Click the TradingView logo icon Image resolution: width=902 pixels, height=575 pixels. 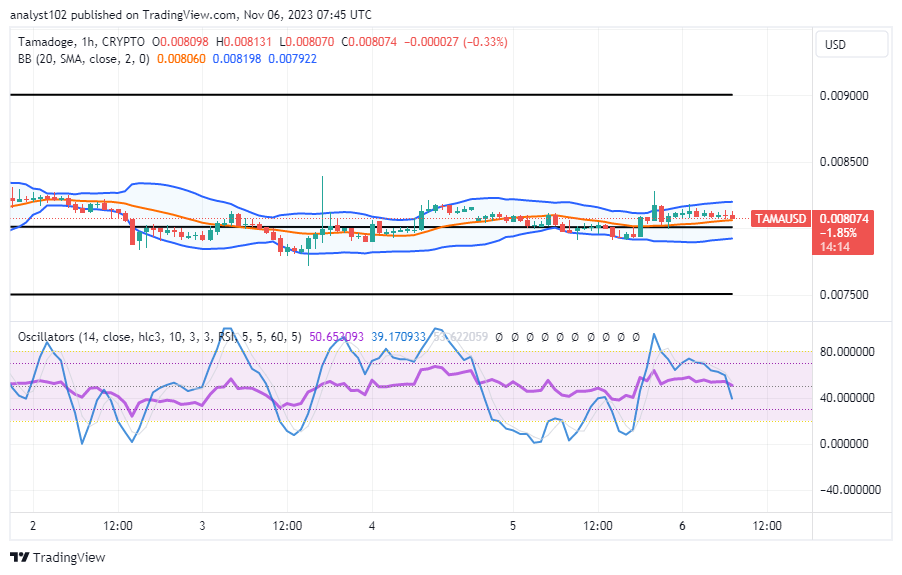[20, 557]
